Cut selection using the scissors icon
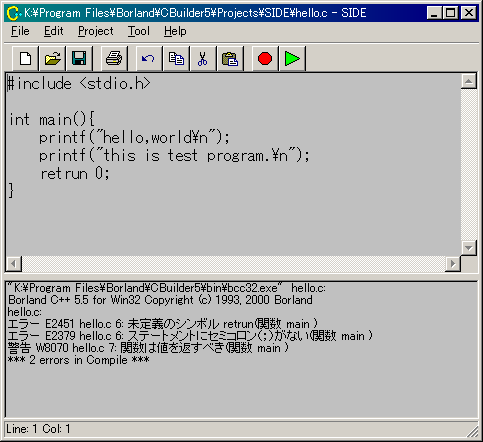The width and height of the screenshot is (483, 442). pyautogui.click(x=203, y=59)
